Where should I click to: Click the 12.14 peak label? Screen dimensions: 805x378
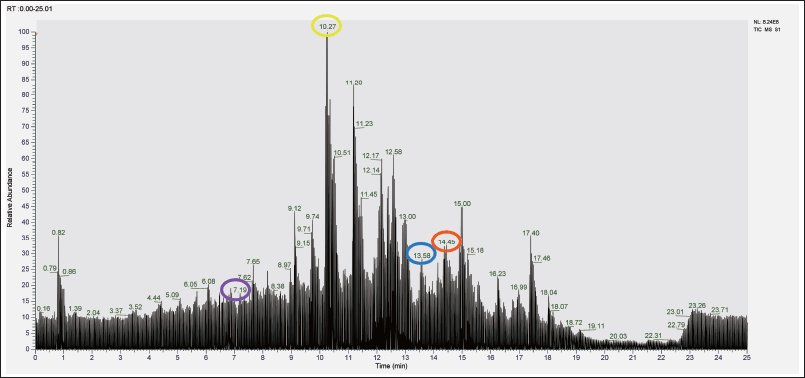click(x=371, y=170)
